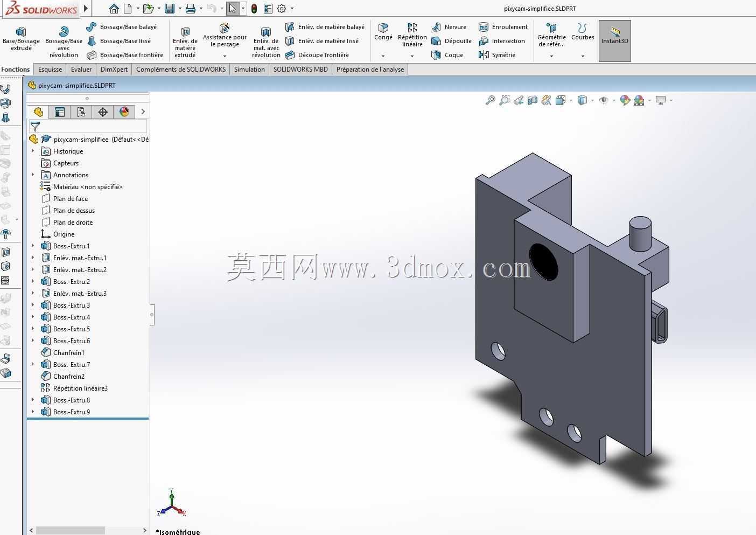Viewport: 756px width, 535px height.
Task: Select Répétition linéaire tool
Action: (x=412, y=36)
